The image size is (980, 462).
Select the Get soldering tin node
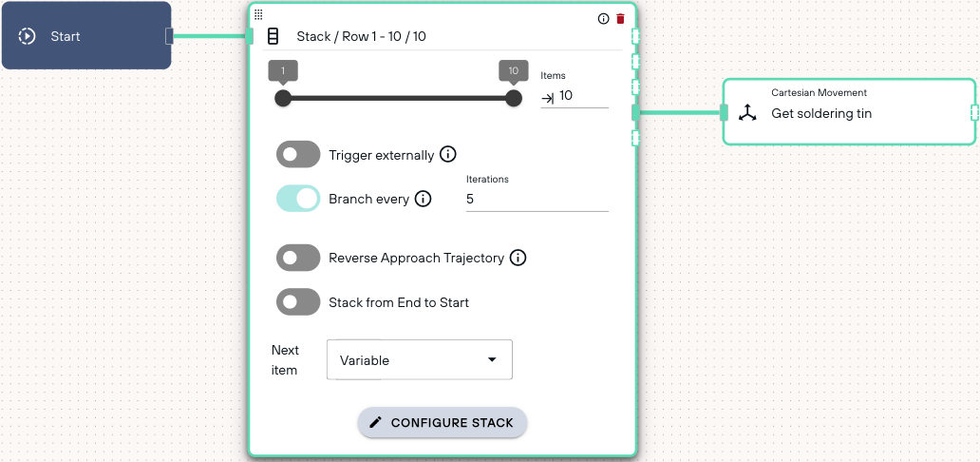pos(849,113)
